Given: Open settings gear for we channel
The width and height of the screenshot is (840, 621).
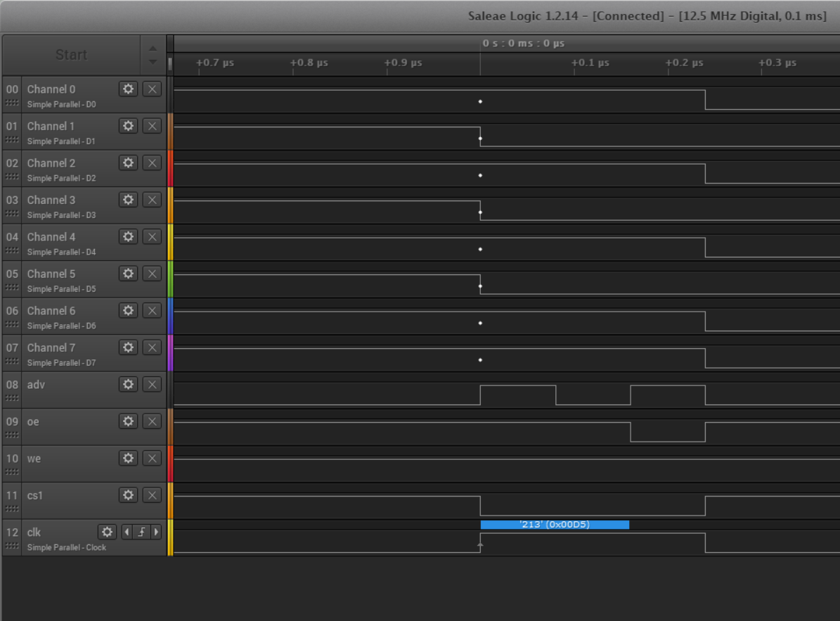Looking at the screenshot, I should click(128, 459).
